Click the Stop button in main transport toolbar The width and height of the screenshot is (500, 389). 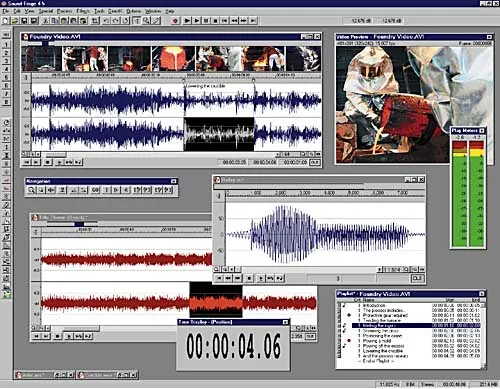click(215, 21)
